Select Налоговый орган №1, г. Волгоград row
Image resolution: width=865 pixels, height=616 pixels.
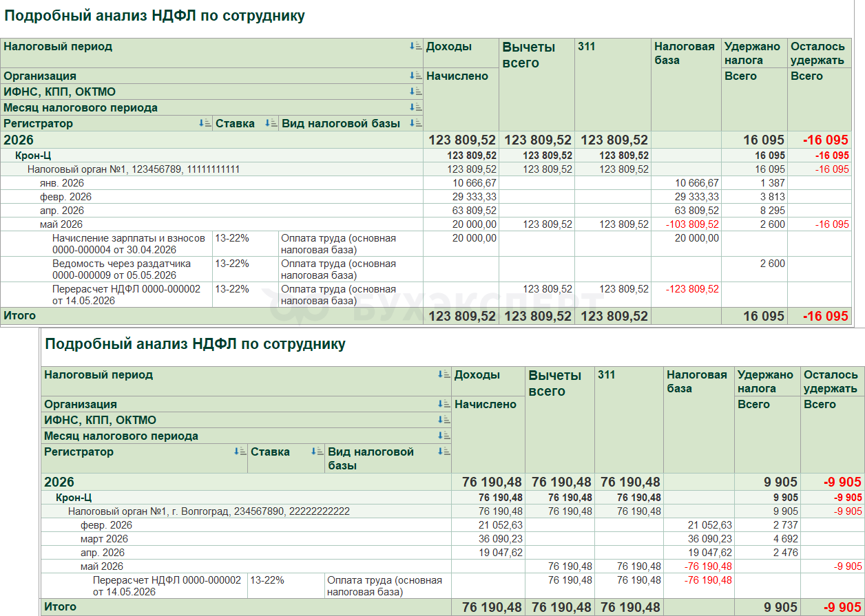point(209,511)
